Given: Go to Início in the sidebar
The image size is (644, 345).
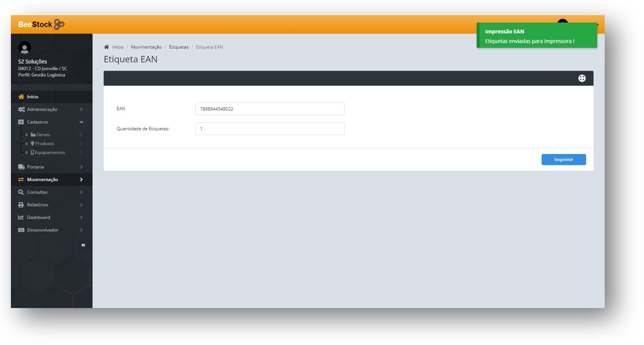Looking at the screenshot, I should click(x=32, y=97).
